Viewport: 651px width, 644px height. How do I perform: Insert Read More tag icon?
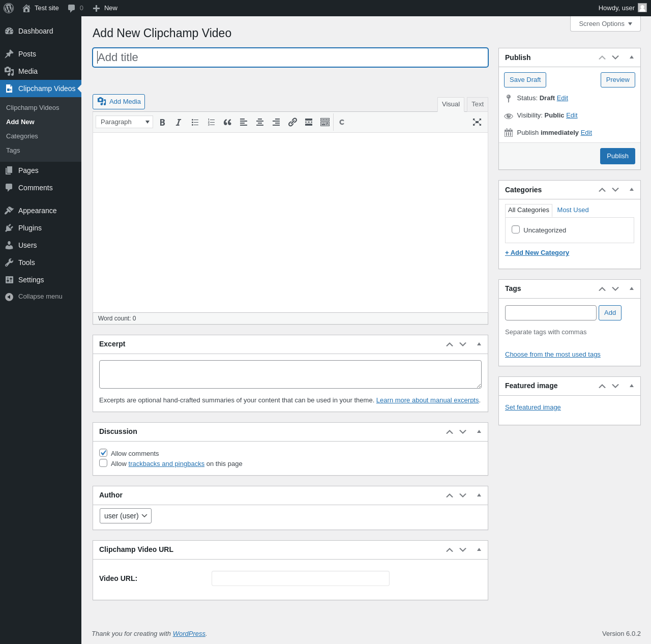point(309,122)
